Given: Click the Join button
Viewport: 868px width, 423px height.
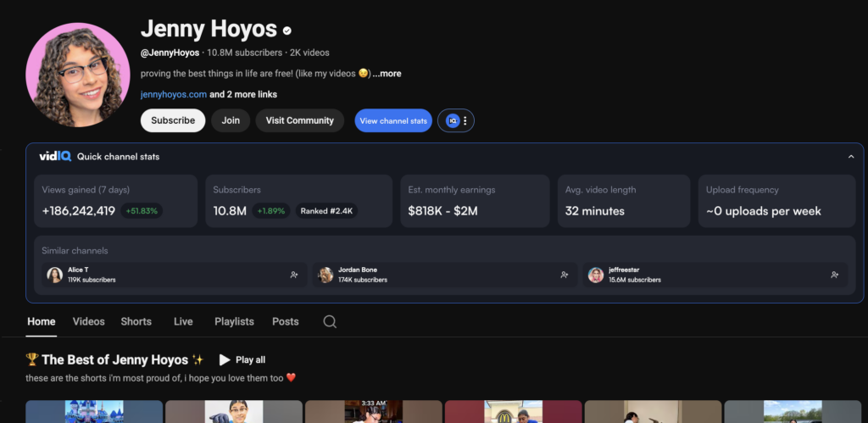Looking at the screenshot, I should tap(231, 120).
